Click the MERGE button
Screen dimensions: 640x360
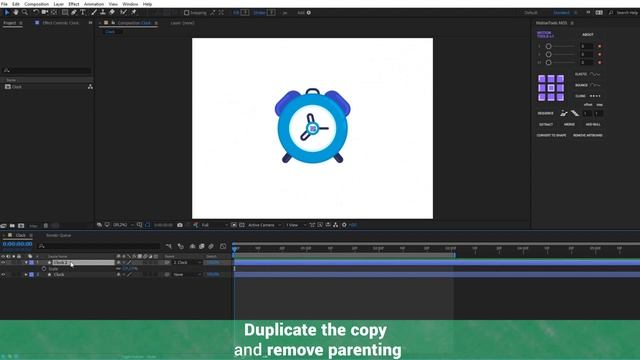click(x=569, y=124)
